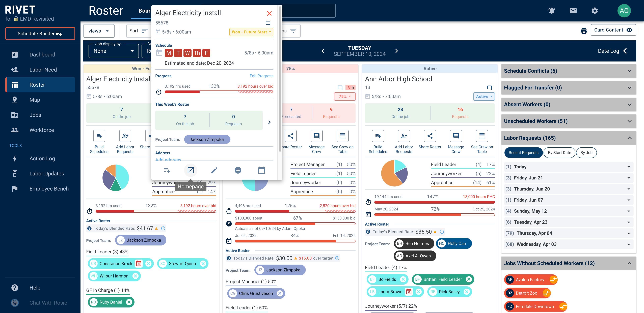The height and width of the screenshot is (313, 644).
Task: Click Schedule Builder button
Action: tap(40, 34)
